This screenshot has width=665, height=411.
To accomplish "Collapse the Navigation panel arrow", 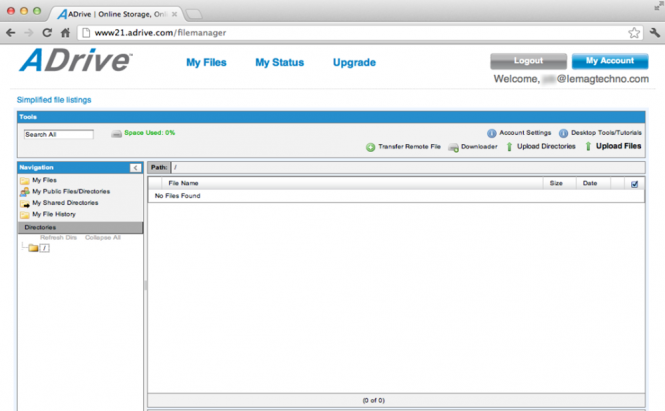I will pyautogui.click(x=135, y=168).
